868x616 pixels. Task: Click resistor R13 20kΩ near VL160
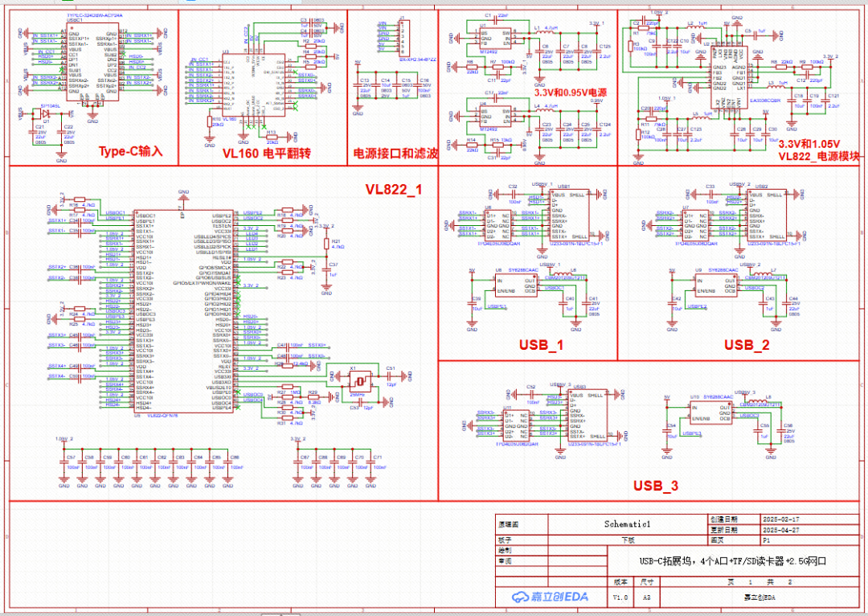tap(272, 136)
